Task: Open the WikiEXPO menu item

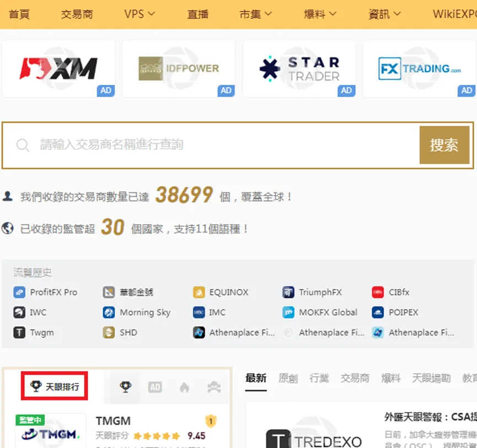Action: 455,14
